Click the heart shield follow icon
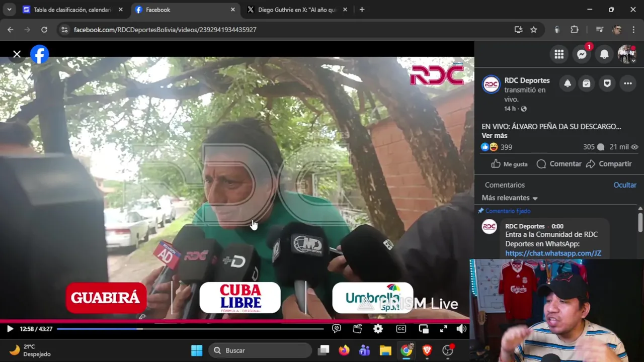The height and width of the screenshot is (362, 644). tap(607, 84)
